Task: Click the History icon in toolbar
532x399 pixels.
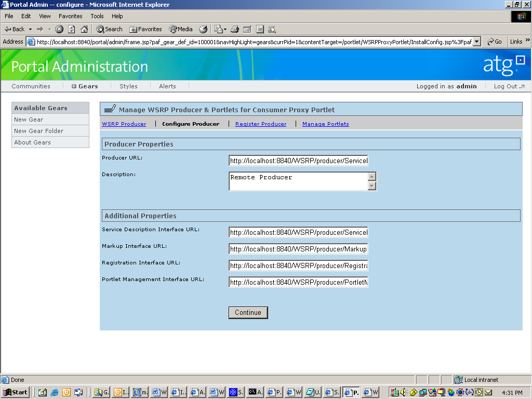Action: pos(203,29)
